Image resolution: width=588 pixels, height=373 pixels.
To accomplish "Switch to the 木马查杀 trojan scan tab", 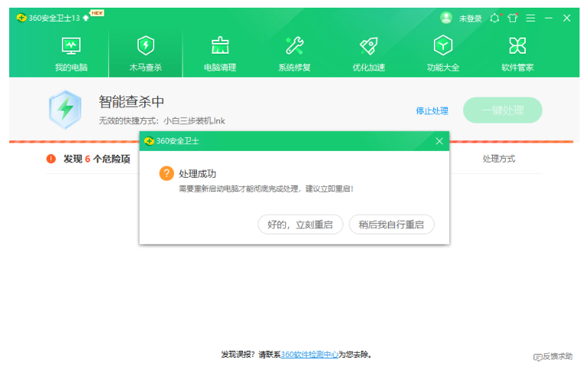I will click(x=146, y=54).
